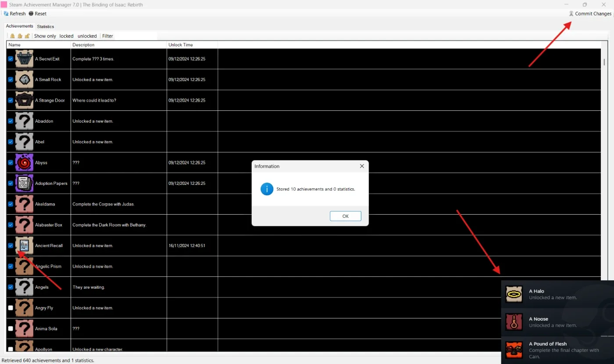Viewport: 614px width, 364px height.
Task: Click the A Pound of Flesh notification icon
Action: point(514,350)
